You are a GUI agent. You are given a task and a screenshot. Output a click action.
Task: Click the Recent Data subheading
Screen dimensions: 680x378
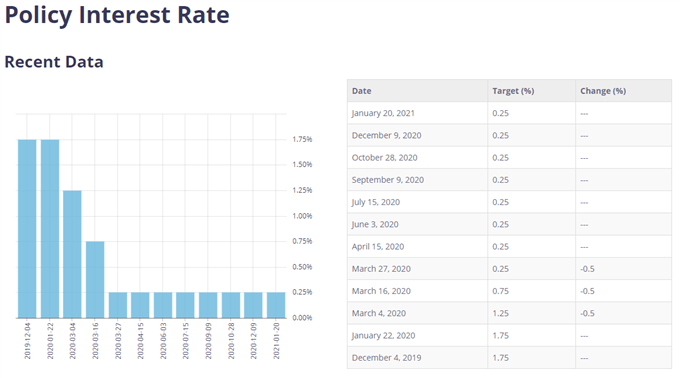pyautogui.click(x=54, y=62)
